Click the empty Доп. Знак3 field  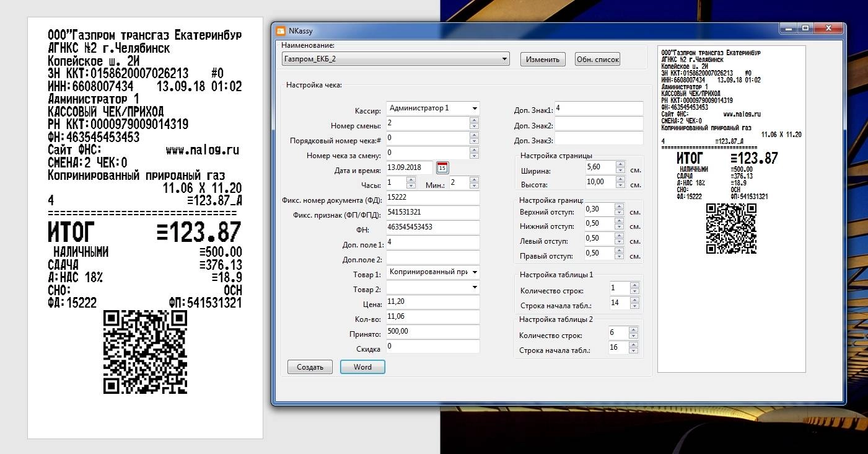pyautogui.click(x=598, y=138)
